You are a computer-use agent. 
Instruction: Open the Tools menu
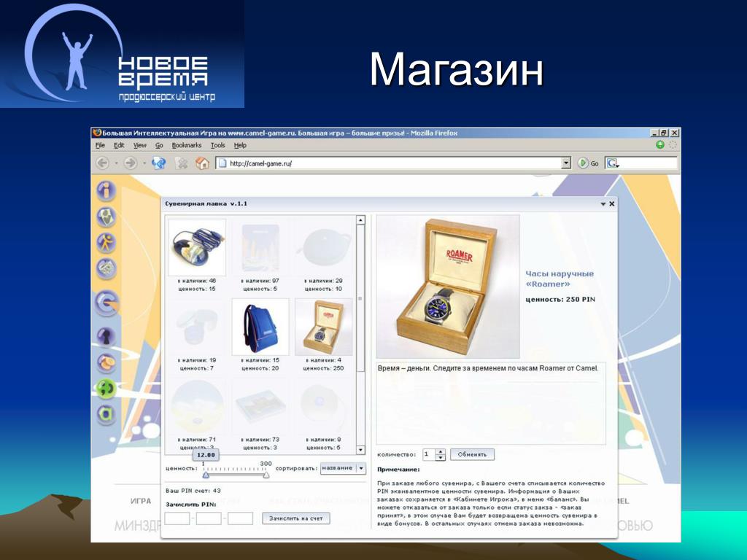[x=217, y=145]
